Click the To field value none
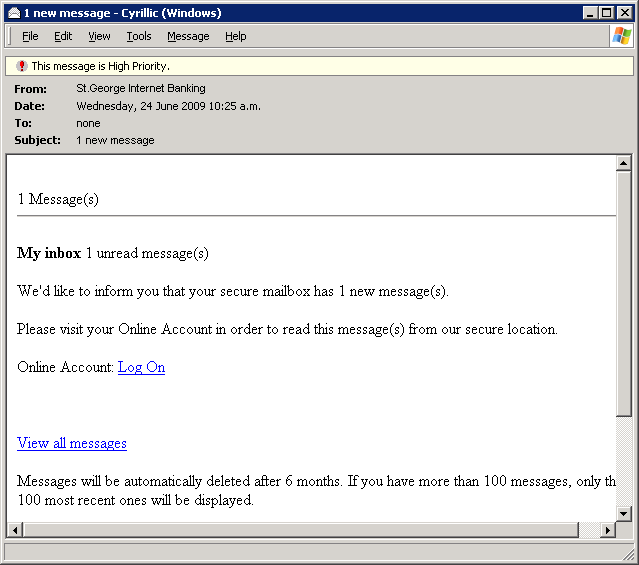Image resolution: width=639 pixels, height=565 pixels. click(x=88, y=123)
